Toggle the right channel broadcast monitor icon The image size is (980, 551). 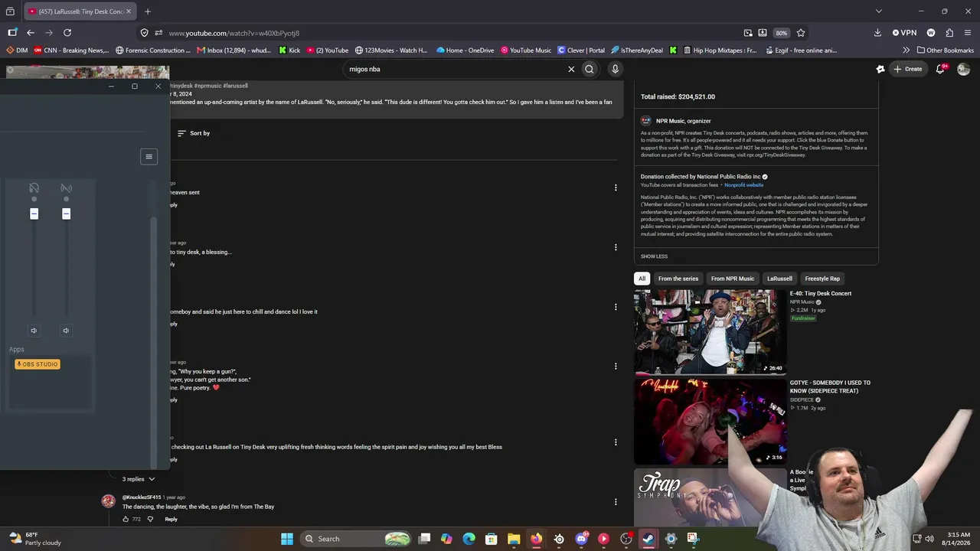click(66, 188)
